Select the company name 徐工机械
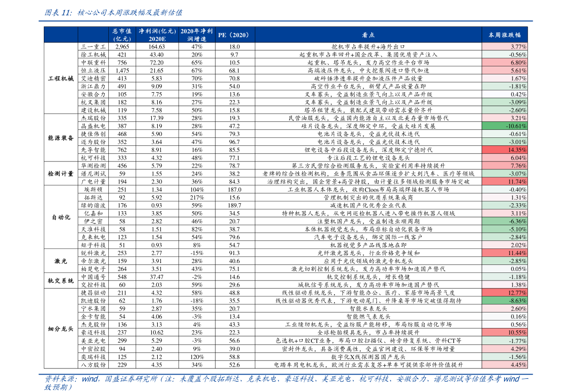The height and width of the screenshot is (392, 561). (x=93, y=55)
